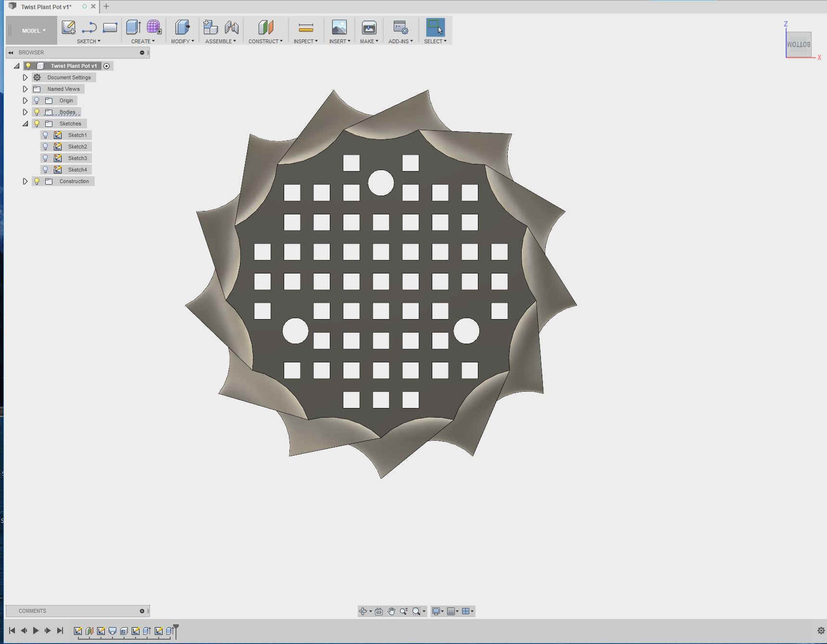This screenshot has width=827, height=644.
Task: Open a new design tab with plus
Action: [106, 6]
